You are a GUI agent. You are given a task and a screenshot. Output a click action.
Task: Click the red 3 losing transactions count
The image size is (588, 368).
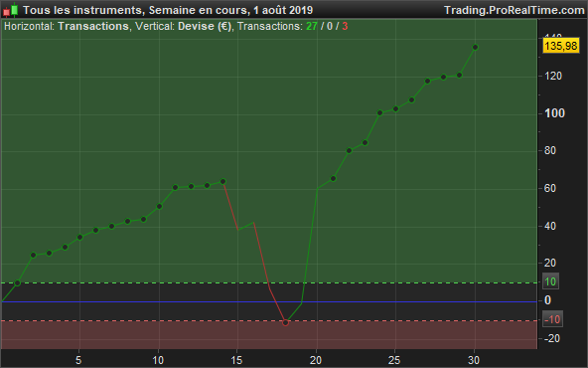click(x=345, y=26)
